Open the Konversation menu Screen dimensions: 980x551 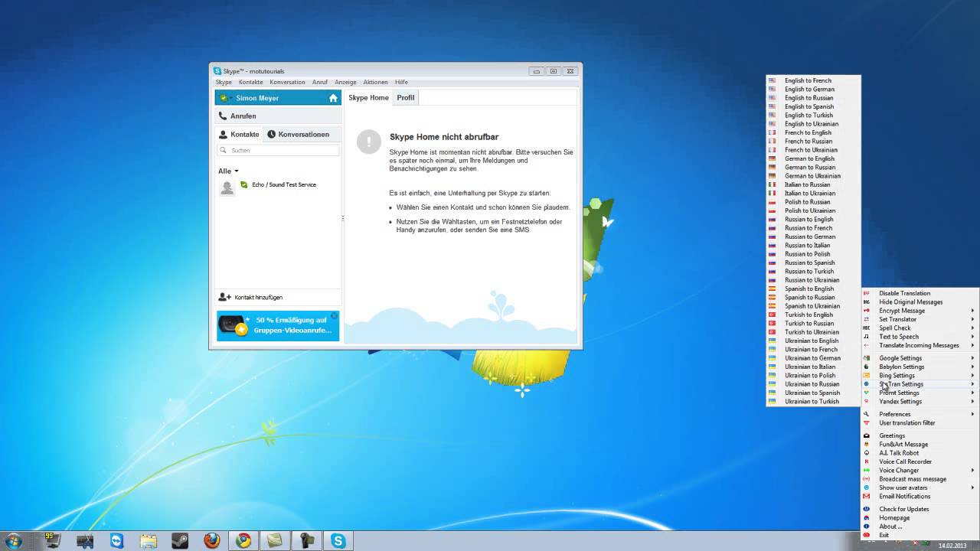(287, 82)
